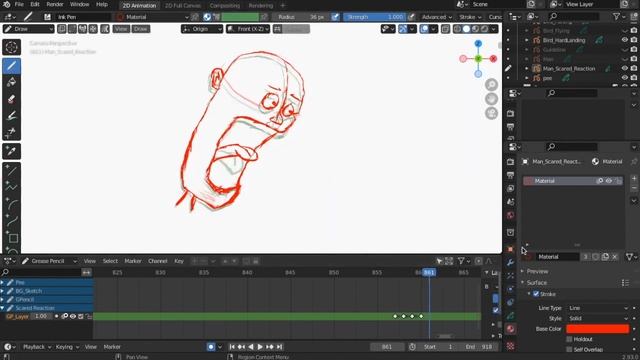The width and height of the screenshot is (640, 360).
Task: Open the Grease Pencil dopesheet mode dropdown
Action: click(49, 261)
